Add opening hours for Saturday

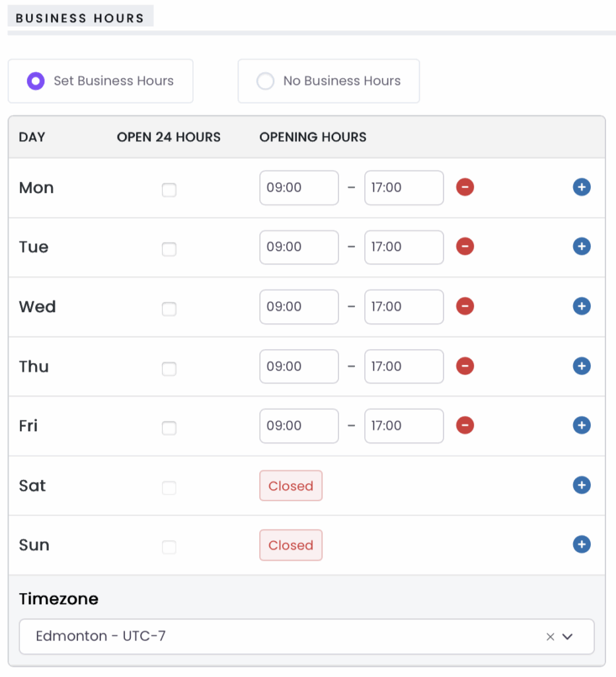[x=582, y=485]
